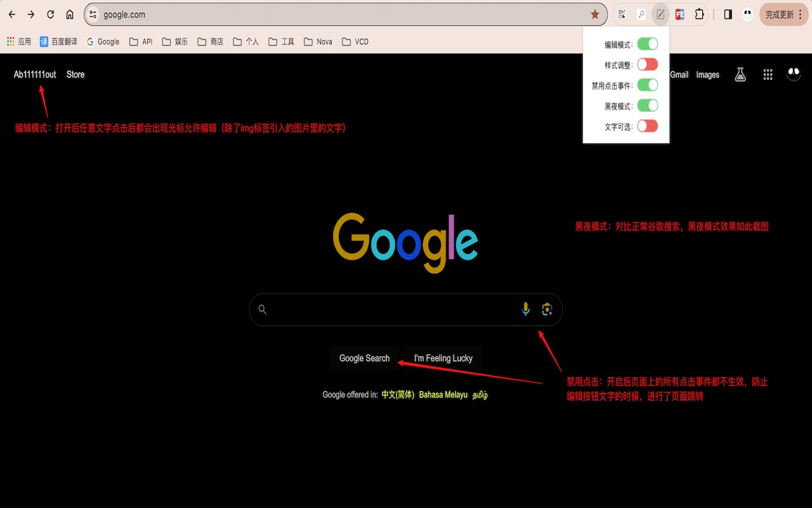The image size is (812, 508).
Task: Open the magnifier extension icon
Action: coord(641,15)
